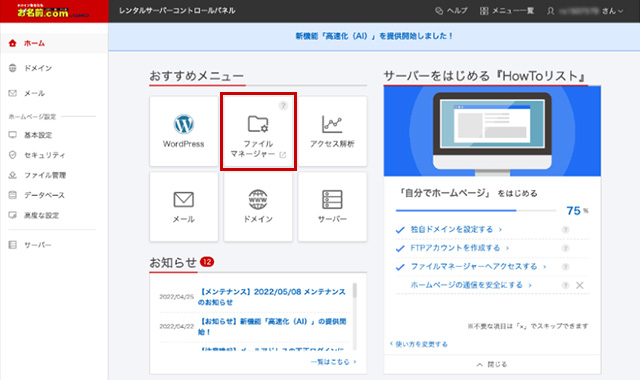This screenshot has height=380, width=640.
Task: Click the external link icon on ファイルマネージャー
Action: (x=283, y=155)
